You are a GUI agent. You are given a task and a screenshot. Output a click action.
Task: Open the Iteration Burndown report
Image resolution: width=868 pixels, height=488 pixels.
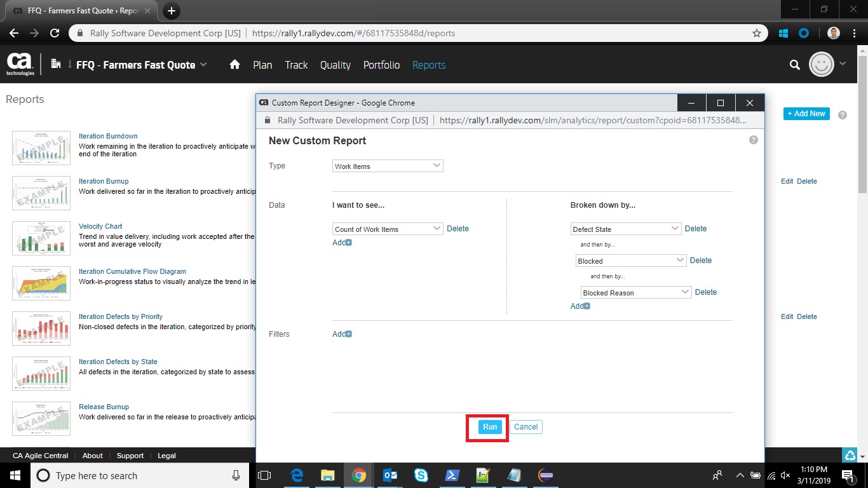108,136
